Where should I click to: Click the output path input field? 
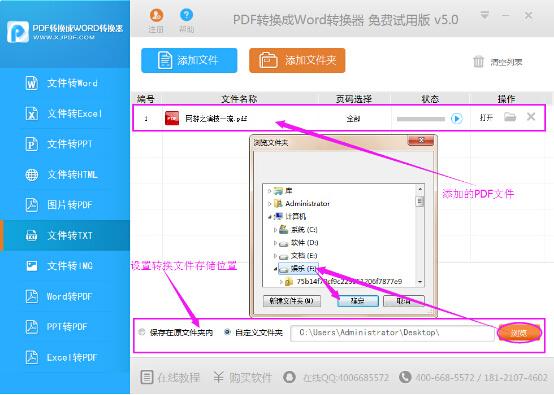pos(392,333)
